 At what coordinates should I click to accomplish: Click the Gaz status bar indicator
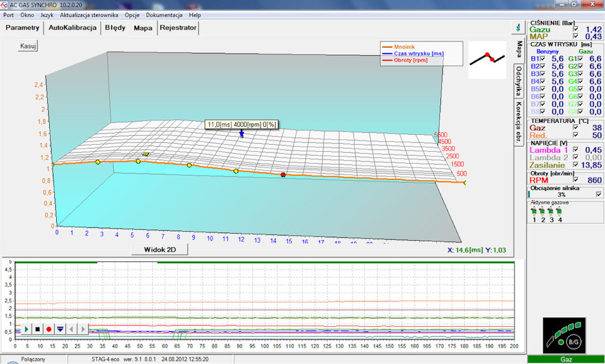566,360
